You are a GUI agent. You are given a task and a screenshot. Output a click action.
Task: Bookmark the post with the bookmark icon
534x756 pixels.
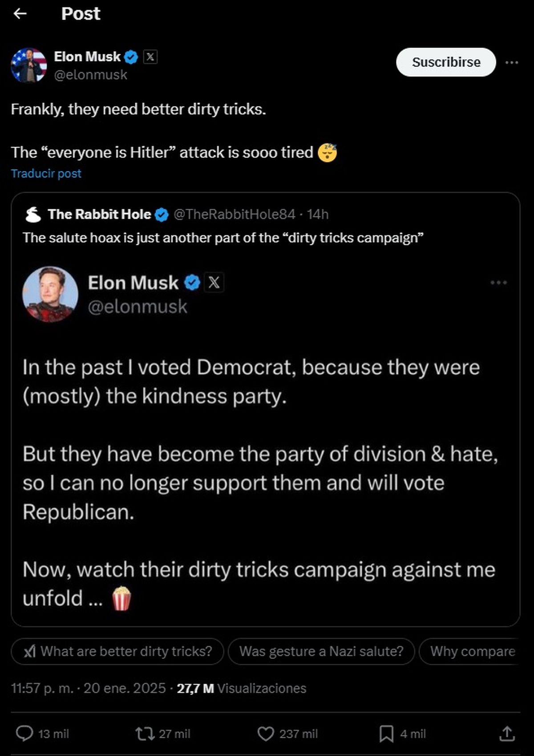tap(386, 734)
